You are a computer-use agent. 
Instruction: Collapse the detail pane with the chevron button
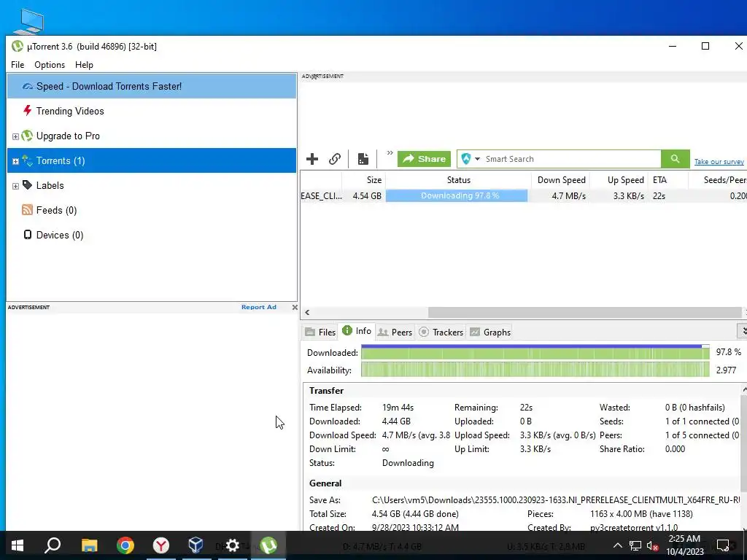pos(742,330)
